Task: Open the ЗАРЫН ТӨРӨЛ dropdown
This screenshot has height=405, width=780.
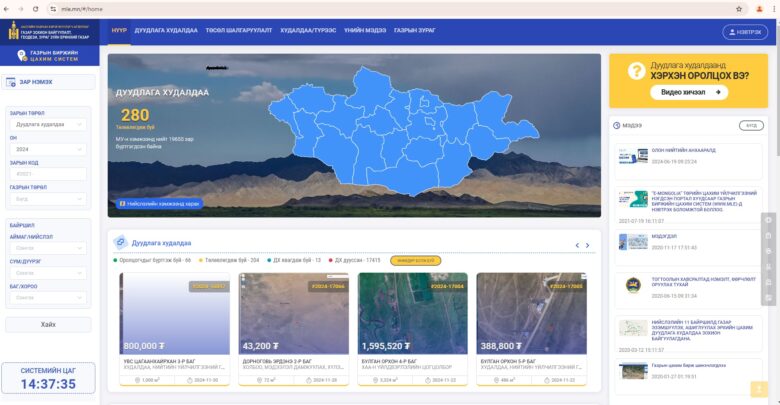Action: point(48,125)
